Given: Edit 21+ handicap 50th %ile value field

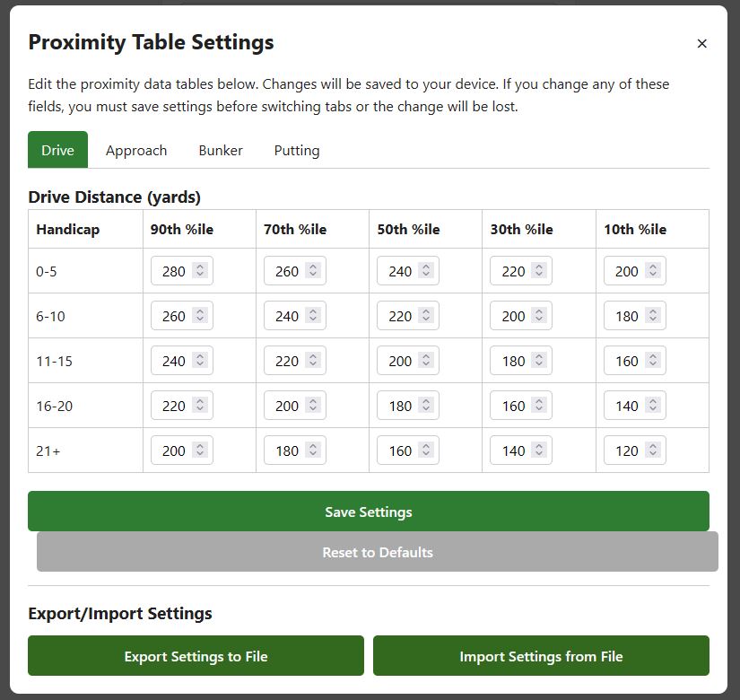Looking at the screenshot, I should (x=408, y=451).
